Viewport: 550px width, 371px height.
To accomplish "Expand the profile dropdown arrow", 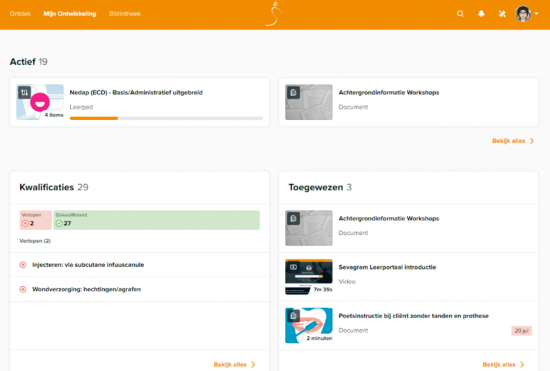I will (x=536, y=14).
